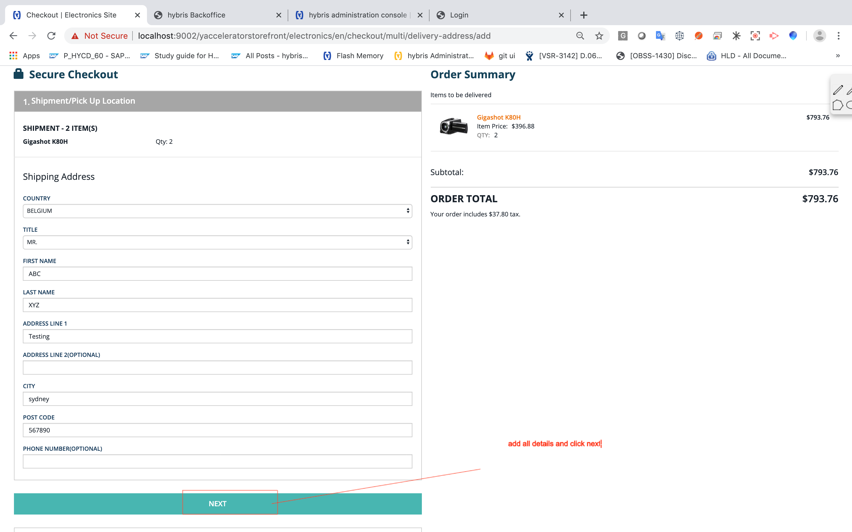
Task: Click the Phone Number input field
Action: (x=217, y=462)
